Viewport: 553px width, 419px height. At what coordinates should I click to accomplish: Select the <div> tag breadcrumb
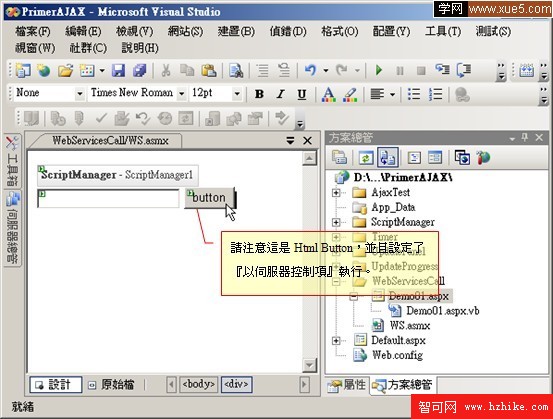coord(236,384)
